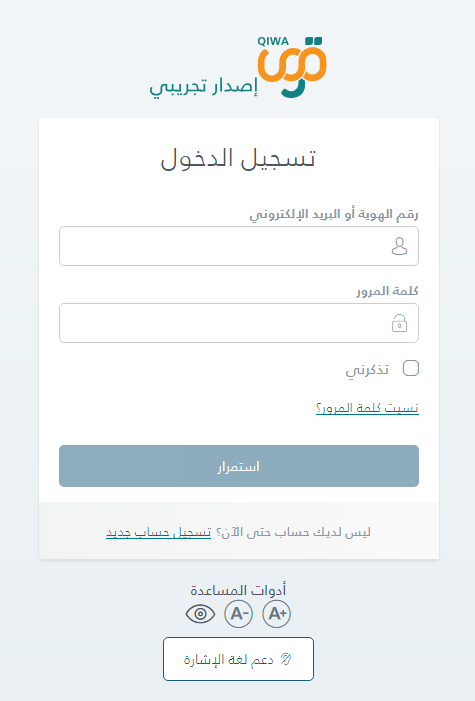The width and height of the screenshot is (475, 701).
Task: Decrease font size with A- icon
Action: pos(238,614)
